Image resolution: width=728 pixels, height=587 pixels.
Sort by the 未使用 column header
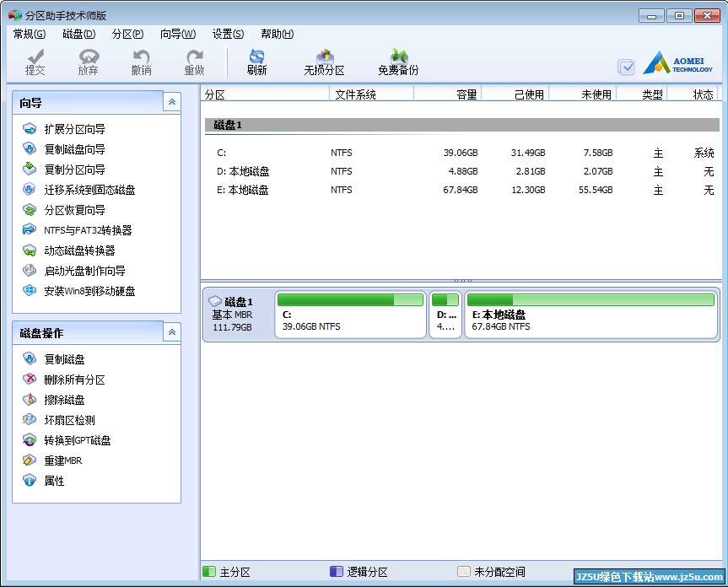pyautogui.click(x=583, y=94)
